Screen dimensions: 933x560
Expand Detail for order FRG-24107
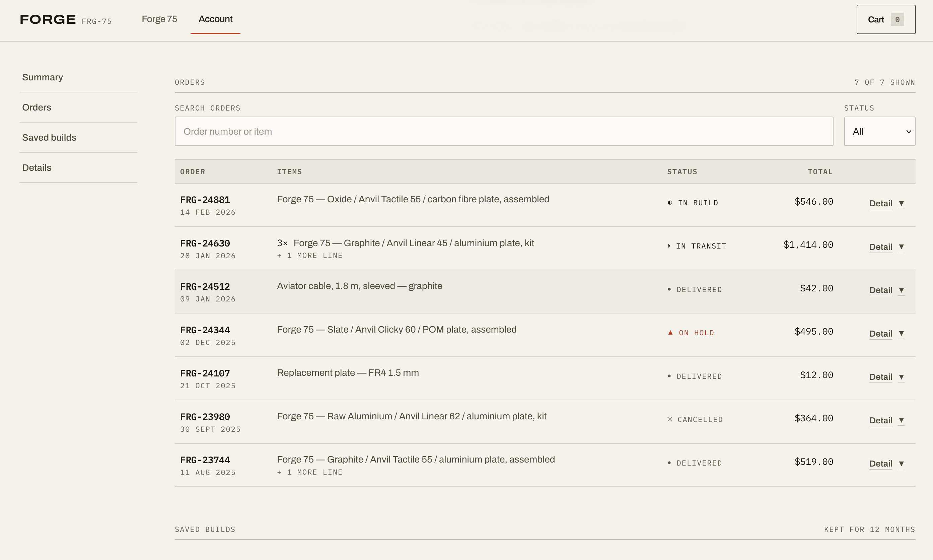[x=886, y=377]
